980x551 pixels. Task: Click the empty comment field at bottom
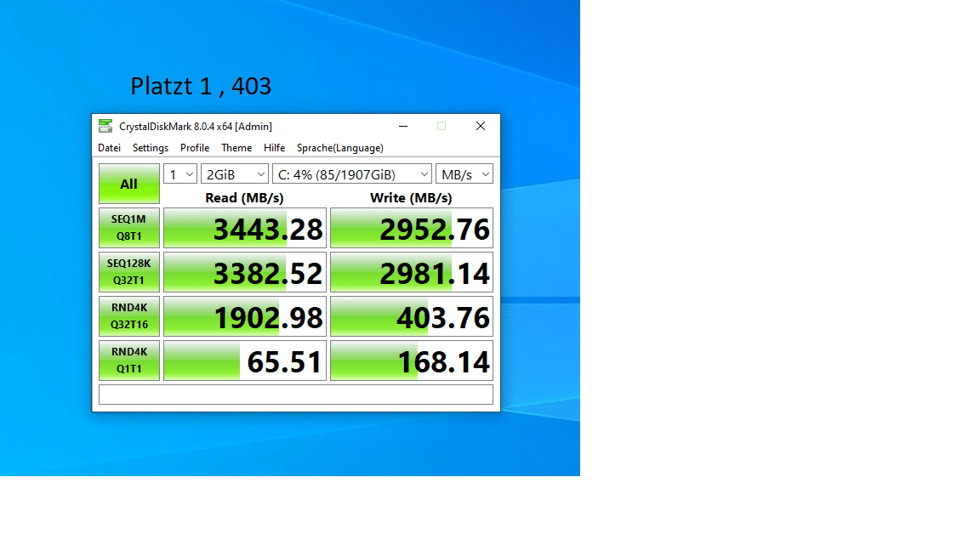click(x=296, y=395)
